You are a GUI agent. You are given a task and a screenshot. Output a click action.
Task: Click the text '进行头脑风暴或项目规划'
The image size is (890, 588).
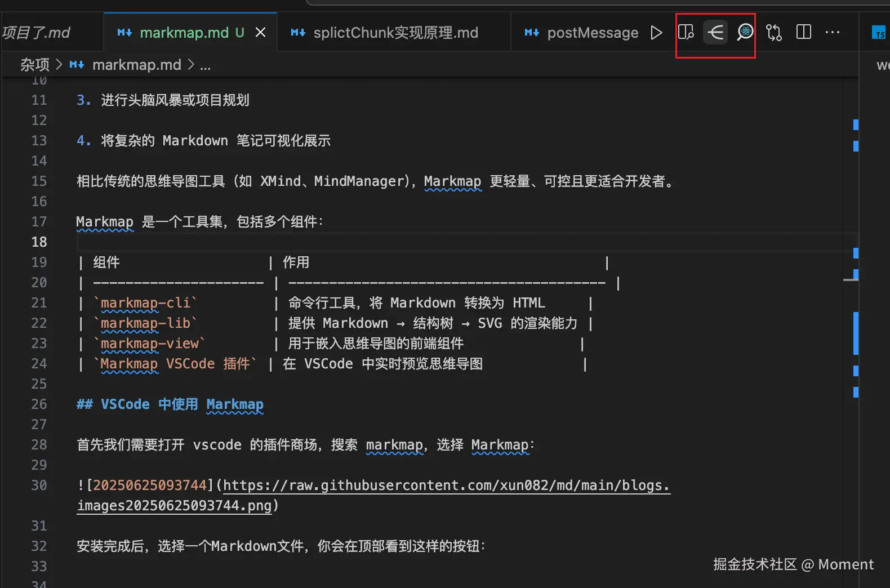(x=175, y=100)
